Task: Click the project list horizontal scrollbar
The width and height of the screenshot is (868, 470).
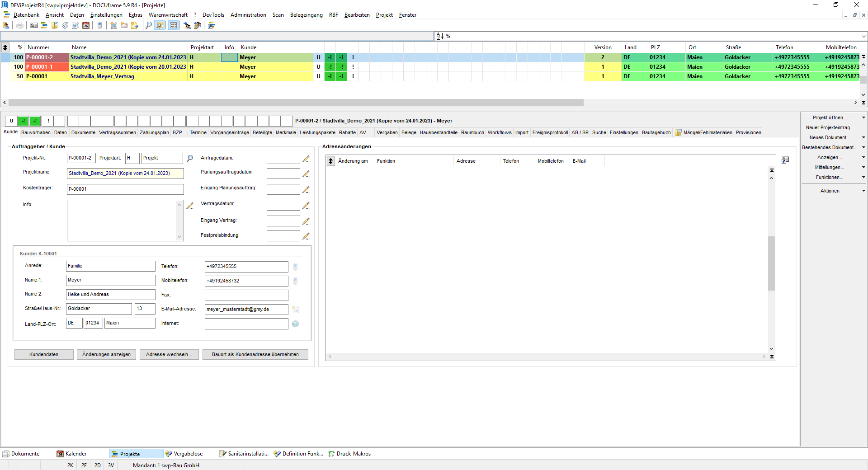Action: point(296,103)
